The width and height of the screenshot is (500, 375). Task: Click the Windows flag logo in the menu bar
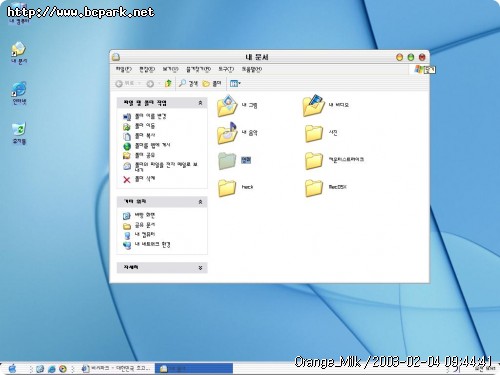tap(419, 69)
